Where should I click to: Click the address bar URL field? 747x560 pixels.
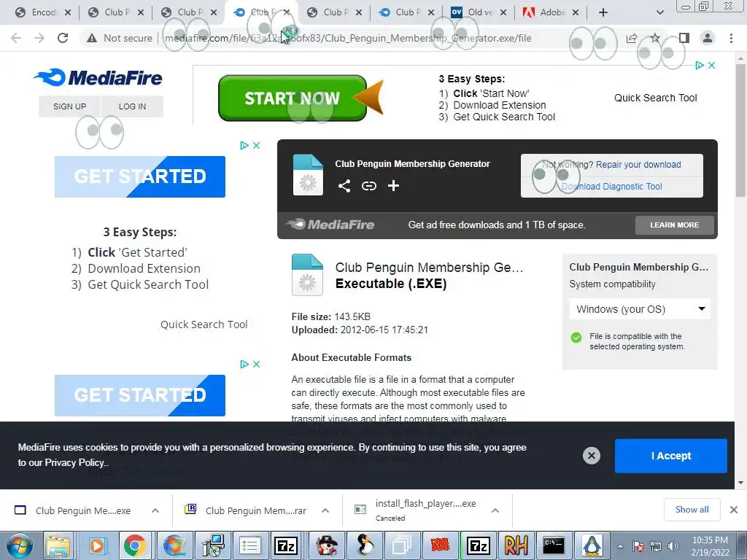point(348,38)
